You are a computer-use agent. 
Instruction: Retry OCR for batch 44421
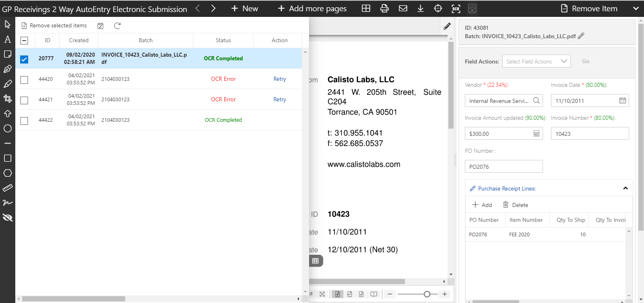[280, 99]
